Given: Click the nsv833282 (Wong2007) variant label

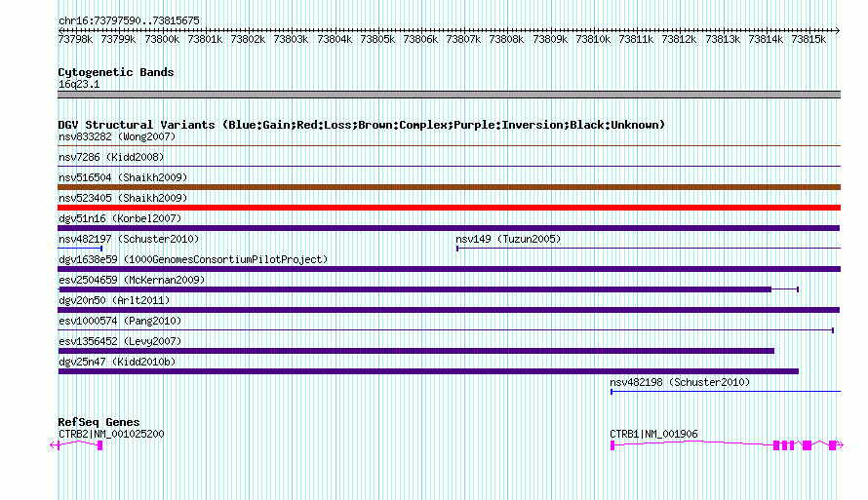Looking at the screenshot, I should 117,136.
